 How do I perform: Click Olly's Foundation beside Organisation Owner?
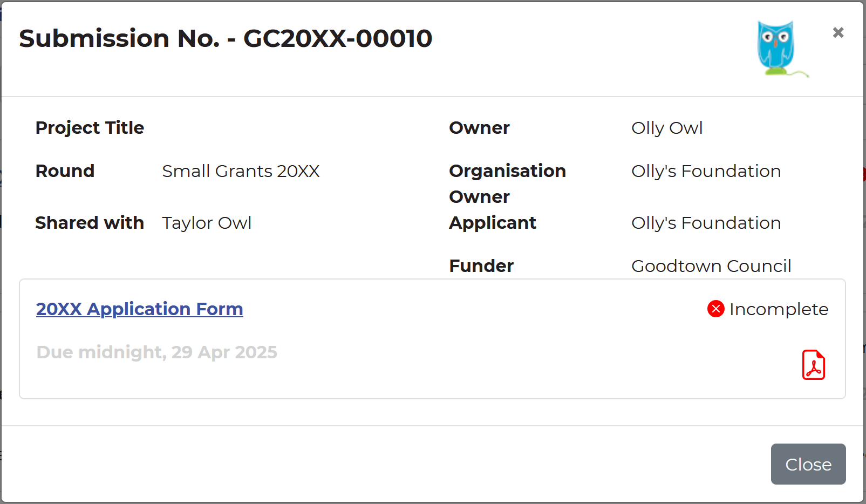tap(706, 171)
